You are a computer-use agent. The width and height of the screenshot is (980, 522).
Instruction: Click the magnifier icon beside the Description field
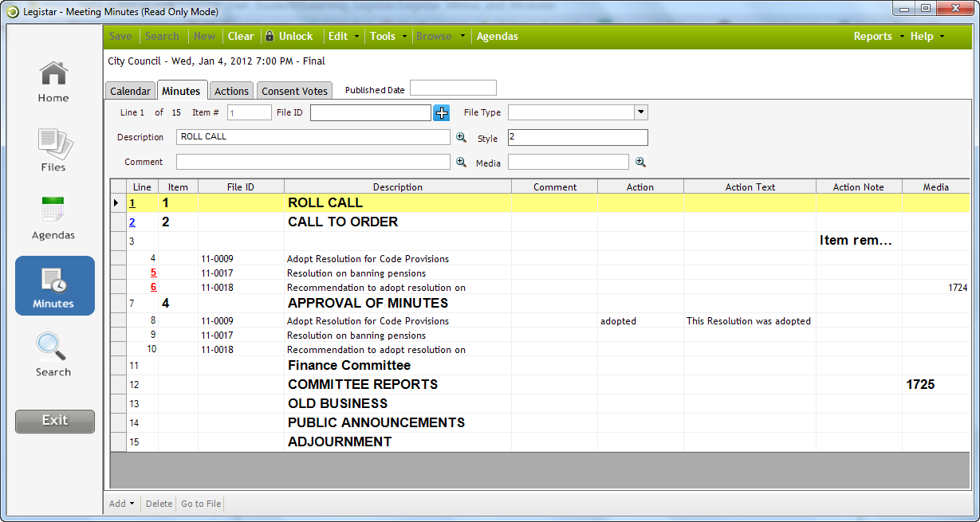461,137
